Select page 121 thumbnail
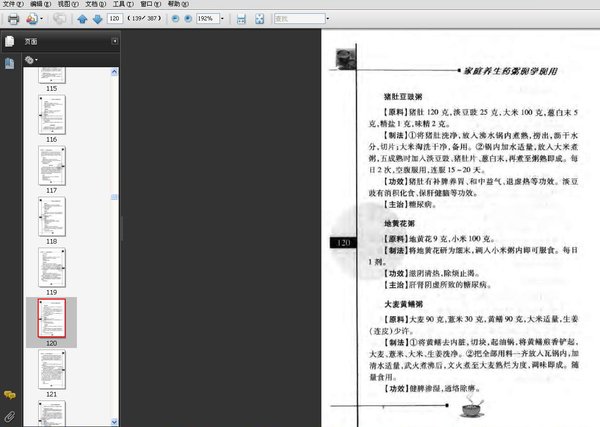600x427 pixels. pos(52,369)
